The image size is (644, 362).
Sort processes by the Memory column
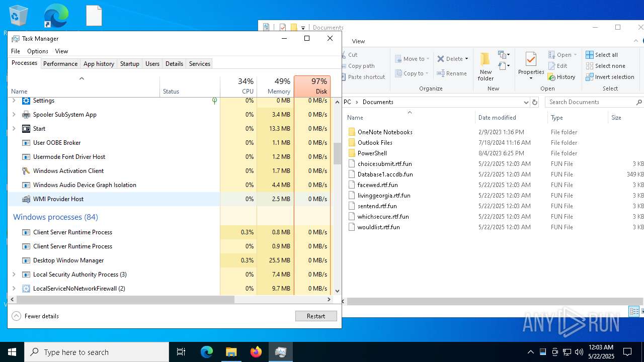point(275,86)
